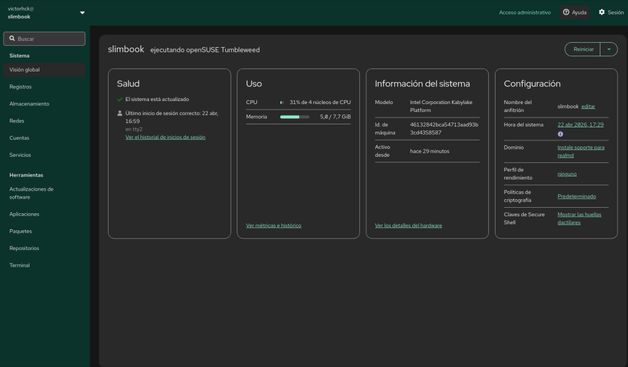Screen dimensions: 628x367
Task: Click editar next to hostname slimbook
Action: point(588,107)
